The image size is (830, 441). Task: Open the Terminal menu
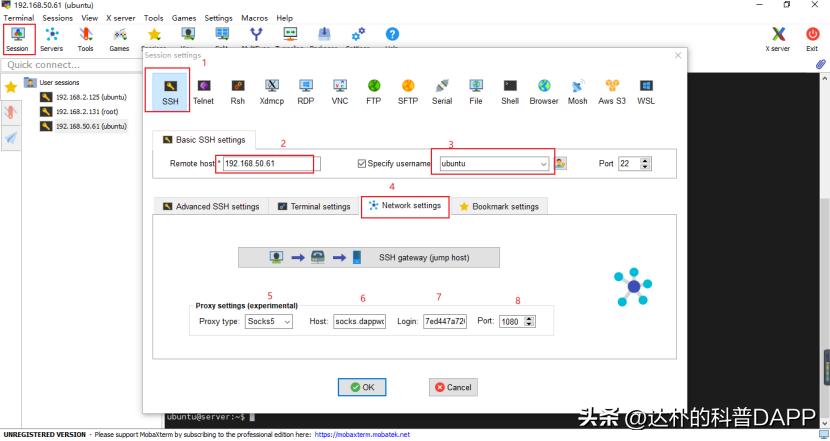point(19,18)
